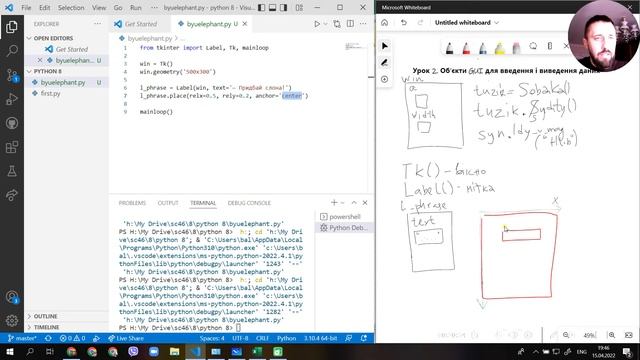Open notifications bell in status bar
Screen dimensions: 640x360
point(364,338)
